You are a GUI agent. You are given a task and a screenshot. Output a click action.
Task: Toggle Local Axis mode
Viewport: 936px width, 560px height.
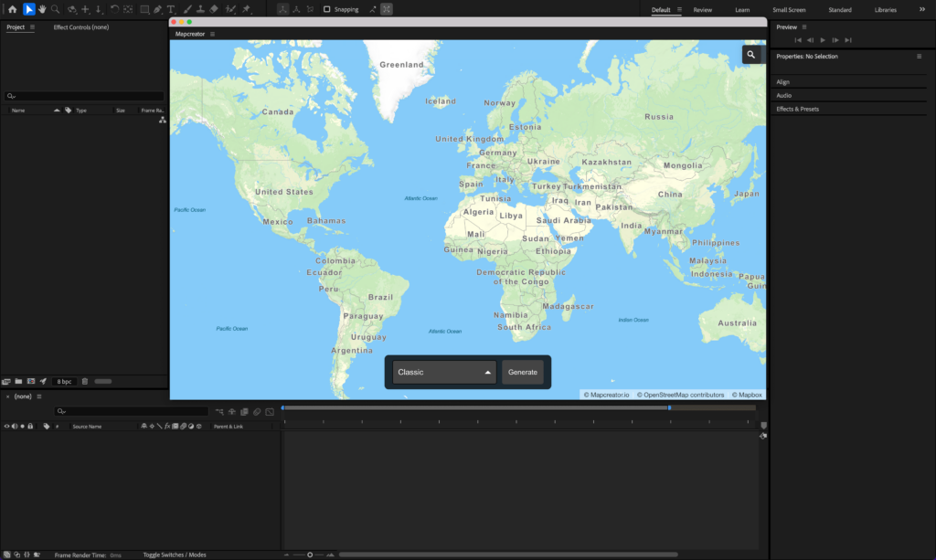click(282, 9)
